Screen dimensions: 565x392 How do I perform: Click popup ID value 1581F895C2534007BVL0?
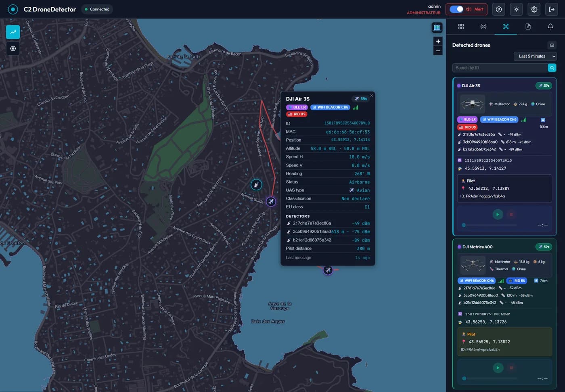click(347, 123)
